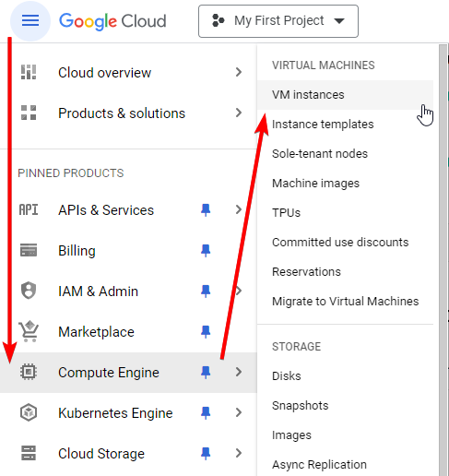
Task: Click the API icon beside APIs & Services
Action: pyautogui.click(x=29, y=210)
